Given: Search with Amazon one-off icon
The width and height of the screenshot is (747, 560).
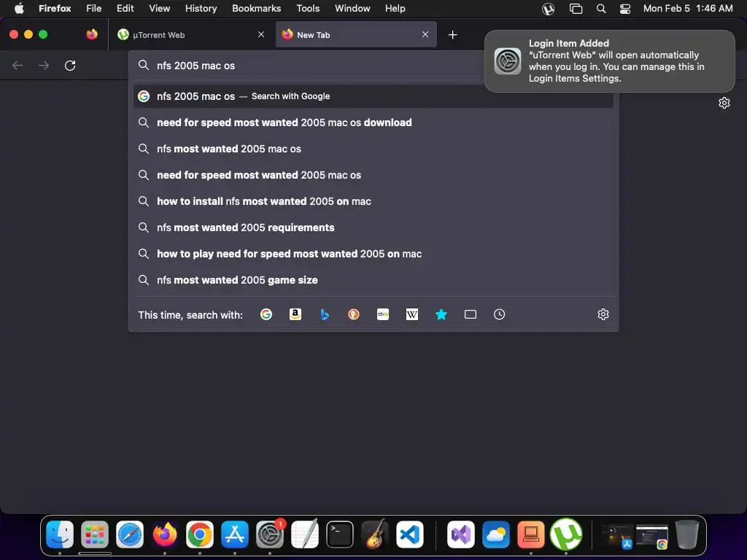Looking at the screenshot, I should point(295,314).
